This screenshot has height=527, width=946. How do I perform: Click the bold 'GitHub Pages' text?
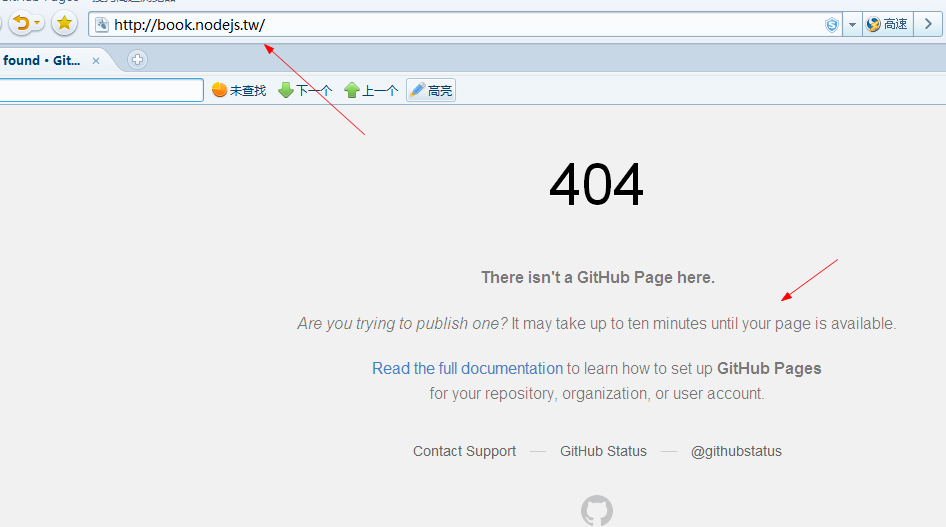coord(769,368)
